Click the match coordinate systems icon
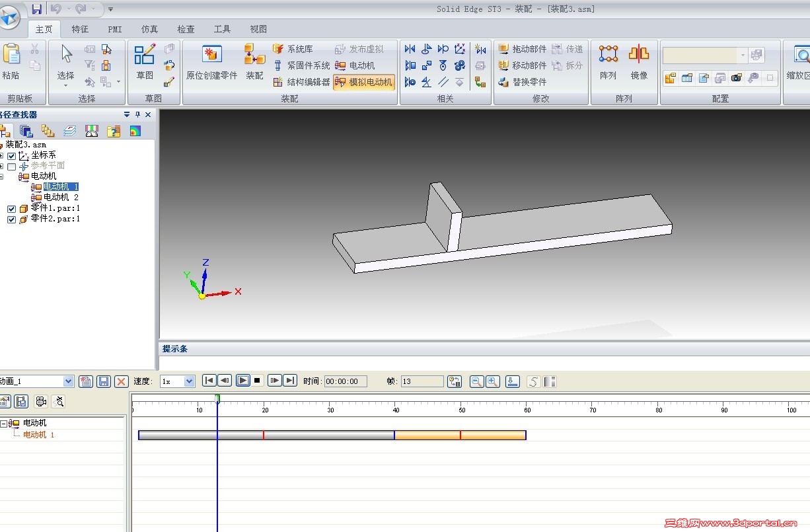 pyautogui.click(x=460, y=49)
